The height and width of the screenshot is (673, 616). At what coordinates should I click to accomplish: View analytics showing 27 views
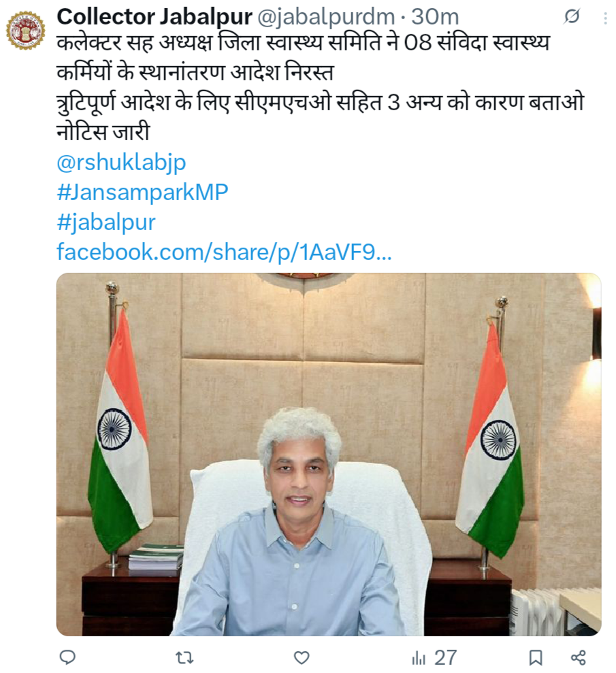pyautogui.click(x=434, y=657)
